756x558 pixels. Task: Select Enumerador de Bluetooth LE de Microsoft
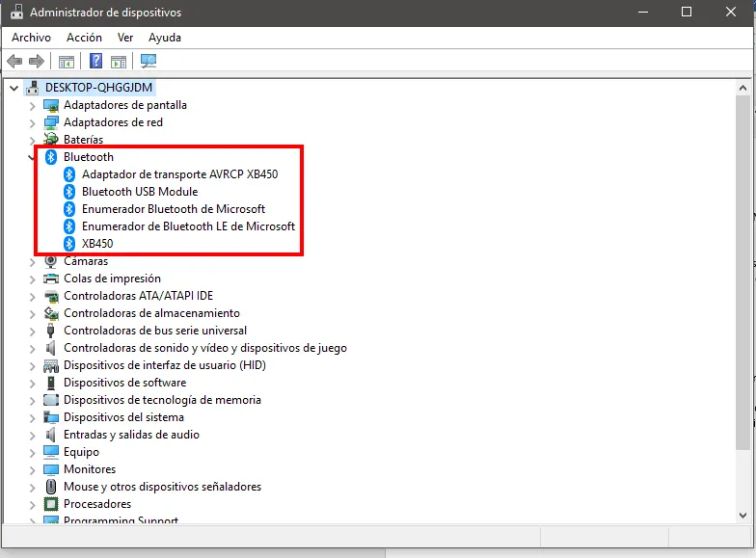(x=189, y=226)
